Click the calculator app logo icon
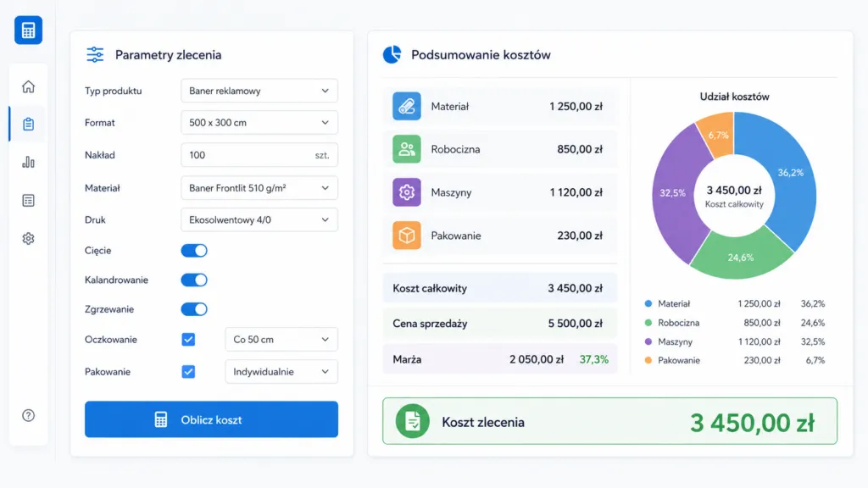 pos(28,30)
